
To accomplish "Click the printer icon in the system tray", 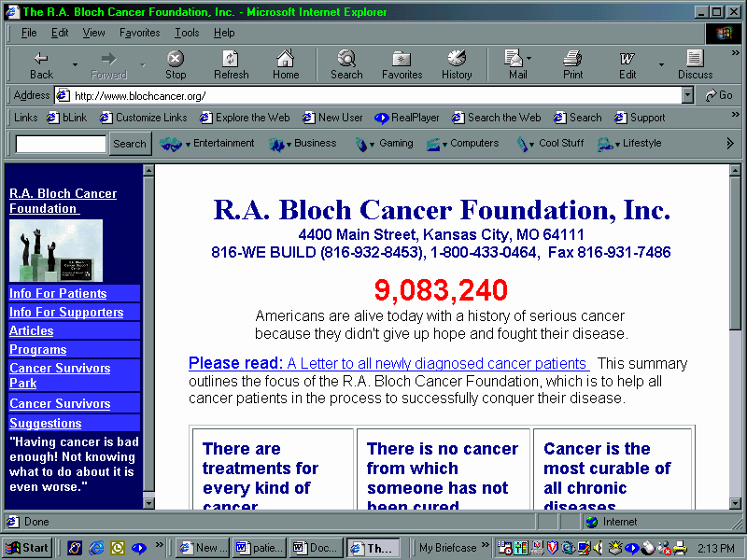I will pos(680,548).
